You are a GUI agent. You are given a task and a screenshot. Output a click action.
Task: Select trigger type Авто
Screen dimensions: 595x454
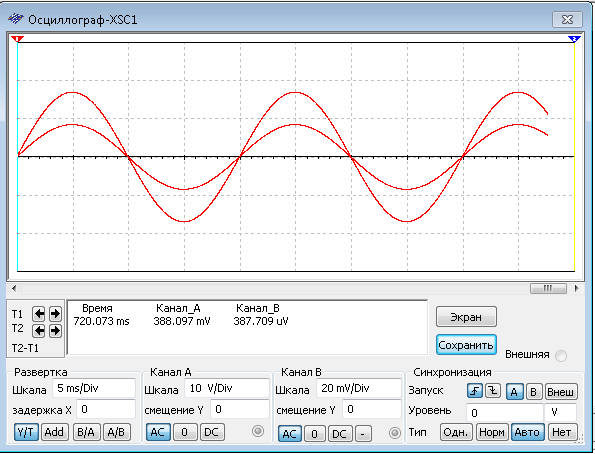point(527,432)
